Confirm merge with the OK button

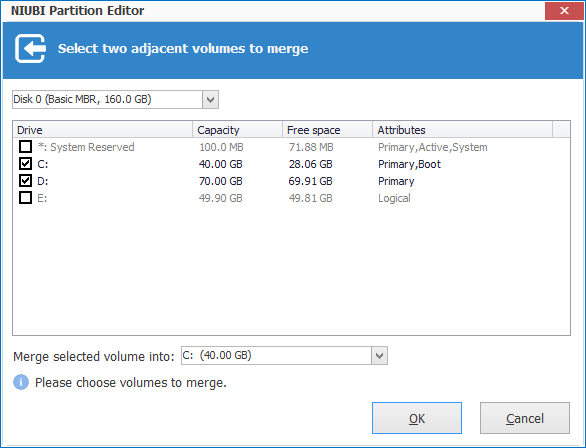(417, 418)
